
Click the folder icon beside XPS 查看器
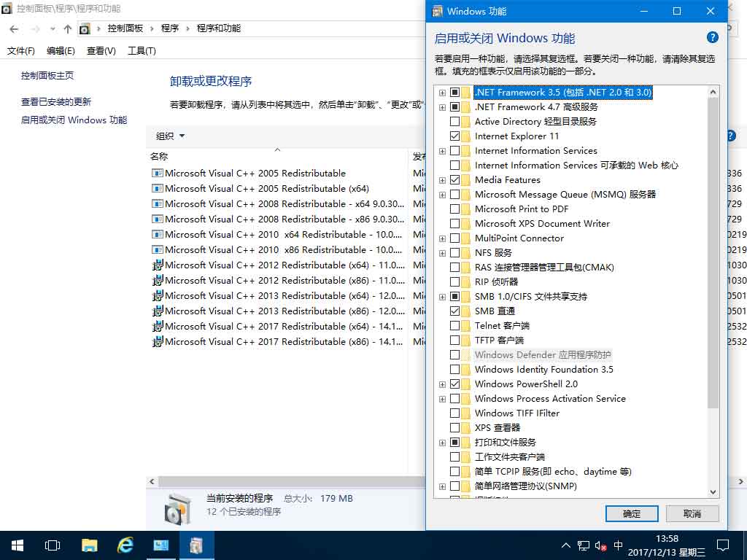click(x=466, y=427)
